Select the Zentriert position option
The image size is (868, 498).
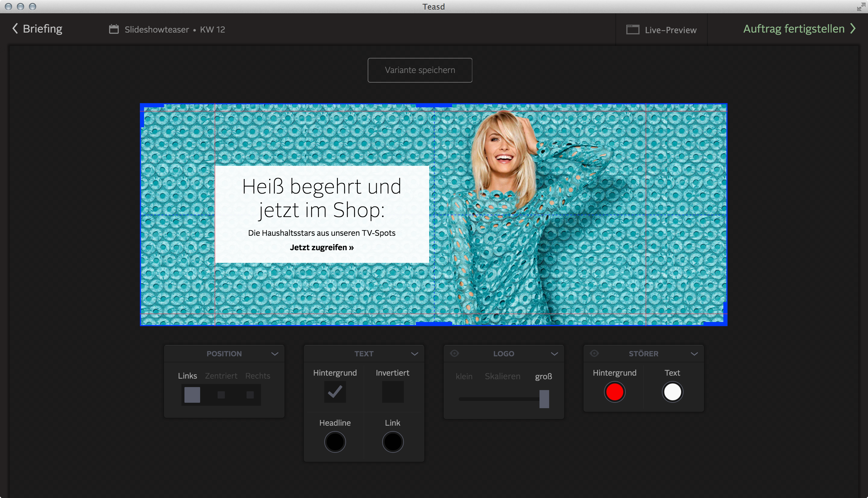[221, 394]
